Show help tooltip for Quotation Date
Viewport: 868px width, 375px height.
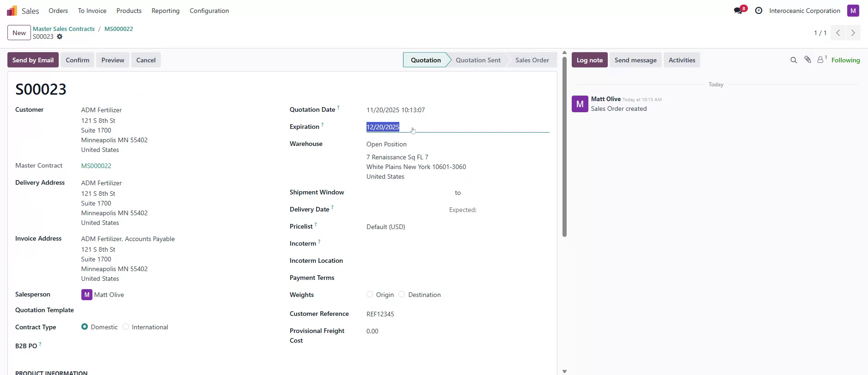(338, 108)
